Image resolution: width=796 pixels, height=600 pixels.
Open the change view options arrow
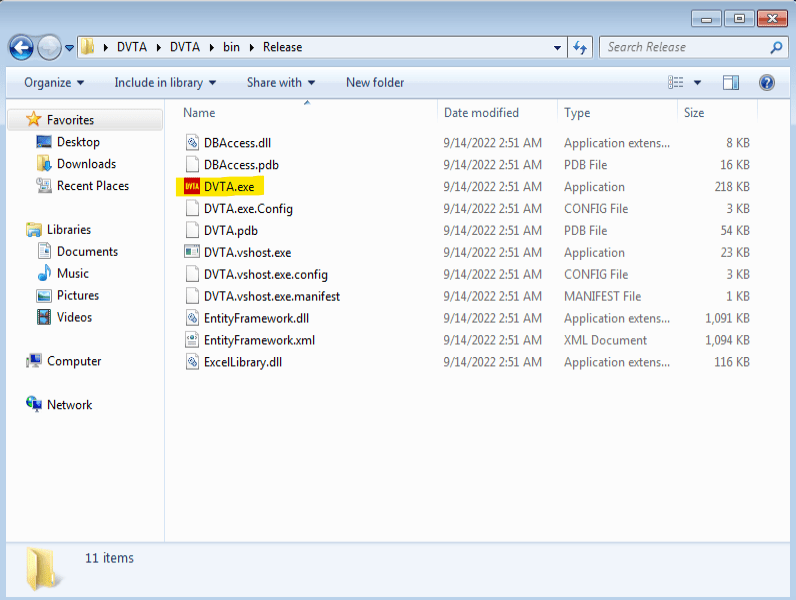click(698, 83)
